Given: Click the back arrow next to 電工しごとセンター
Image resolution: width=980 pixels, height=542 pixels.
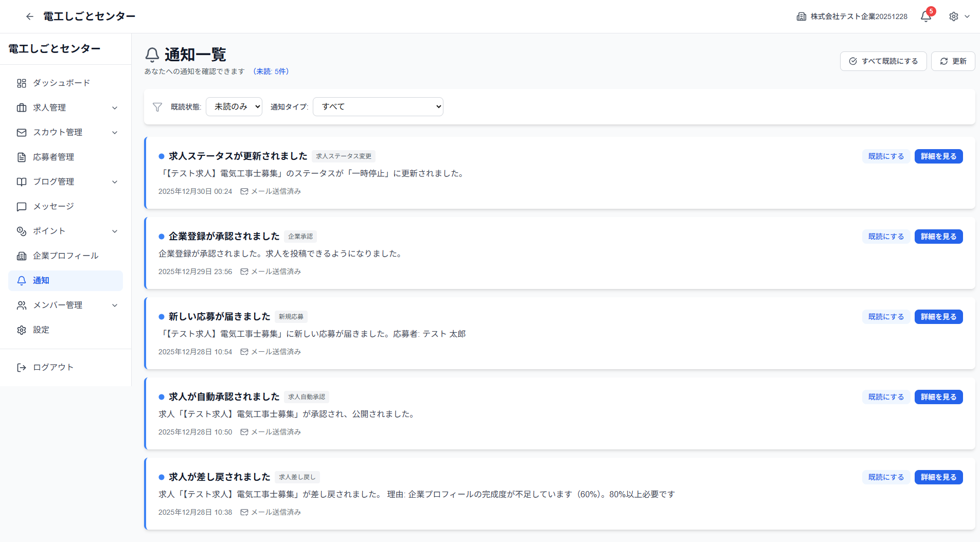Looking at the screenshot, I should (29, 16).
